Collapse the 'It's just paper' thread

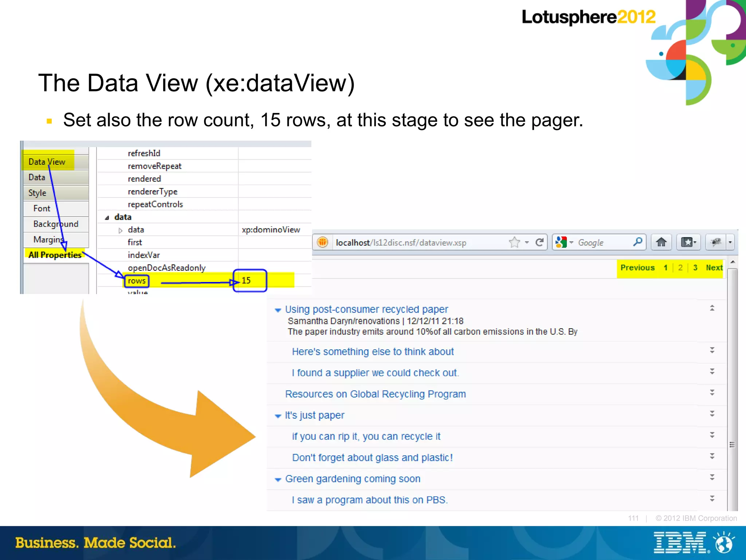coord(278,416)
